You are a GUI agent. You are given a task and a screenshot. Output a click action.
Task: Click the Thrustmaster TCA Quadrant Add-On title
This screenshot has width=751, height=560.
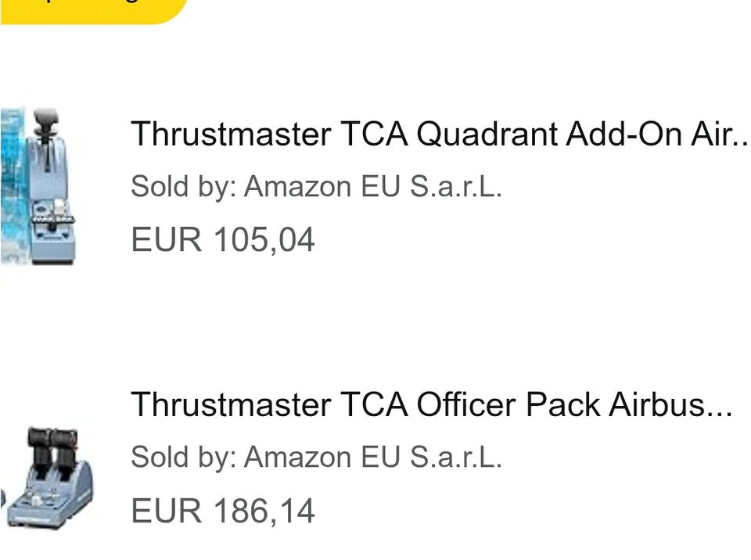[x=438, y=134]
